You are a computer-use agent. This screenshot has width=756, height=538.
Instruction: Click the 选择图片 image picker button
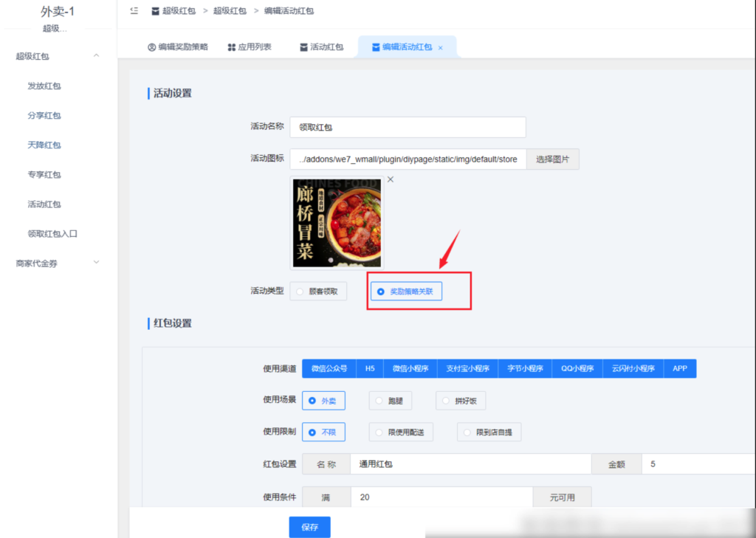[553, 159]
